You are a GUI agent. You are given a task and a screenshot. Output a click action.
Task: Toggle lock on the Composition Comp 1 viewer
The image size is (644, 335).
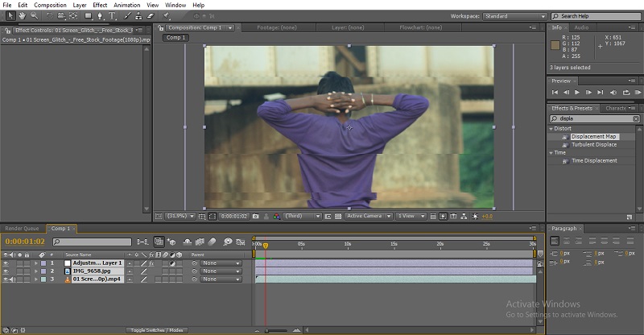click(160, 28)
